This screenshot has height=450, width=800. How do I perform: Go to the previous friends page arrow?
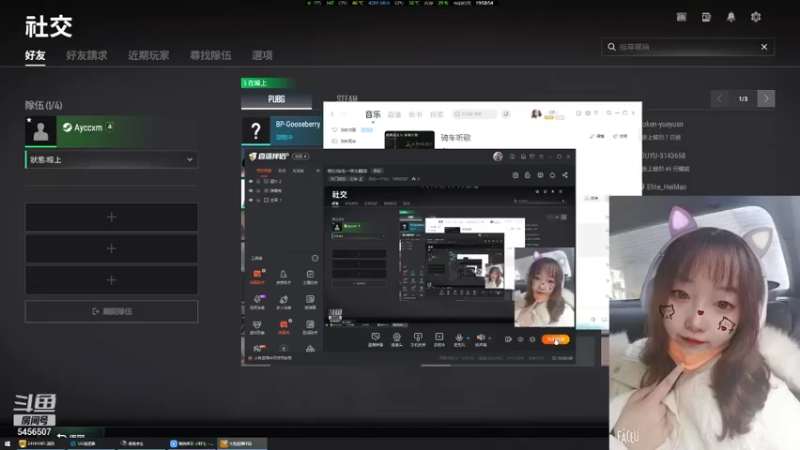coord(719,98)
